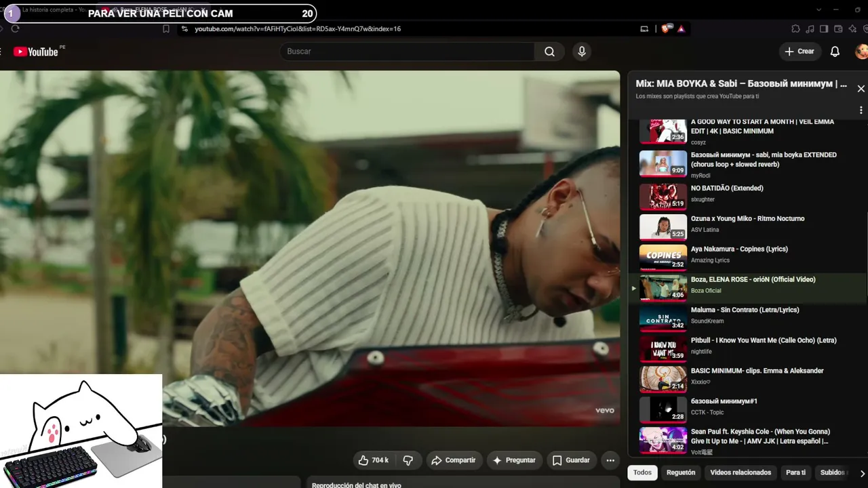Open the install or cast screen icon in address bar

tap(644, 28)
